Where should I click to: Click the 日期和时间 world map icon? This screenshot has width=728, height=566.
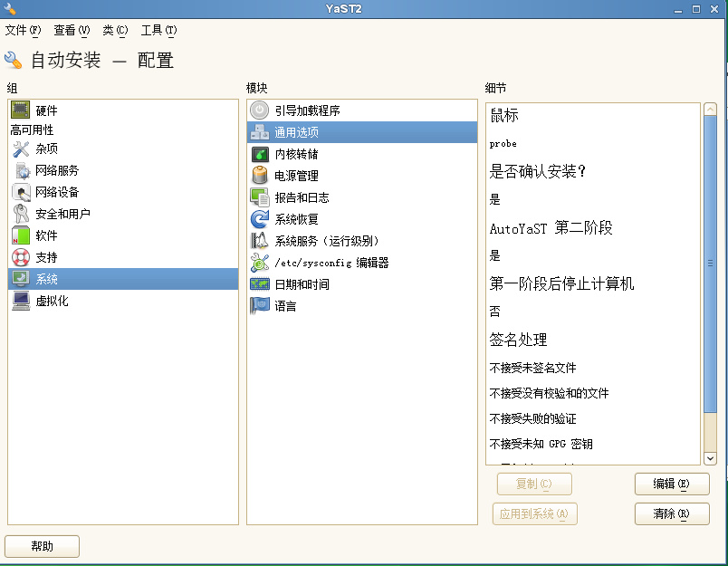point(260,284)
